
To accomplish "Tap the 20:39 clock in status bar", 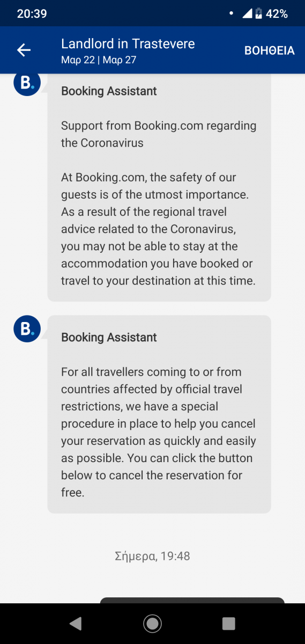I will pyautogui.click(x=32, y=14).
